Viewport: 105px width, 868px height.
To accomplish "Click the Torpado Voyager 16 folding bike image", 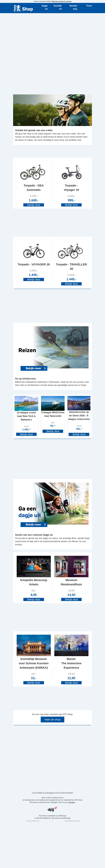I will 71,172.
